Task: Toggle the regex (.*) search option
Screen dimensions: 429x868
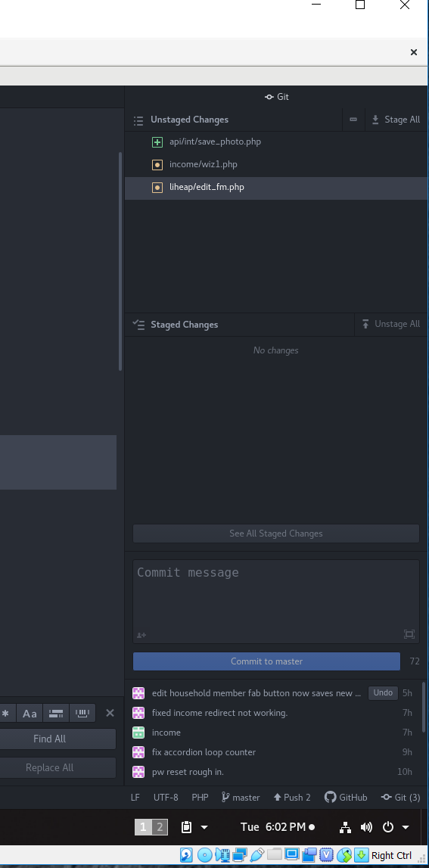Action: [7, 713]
